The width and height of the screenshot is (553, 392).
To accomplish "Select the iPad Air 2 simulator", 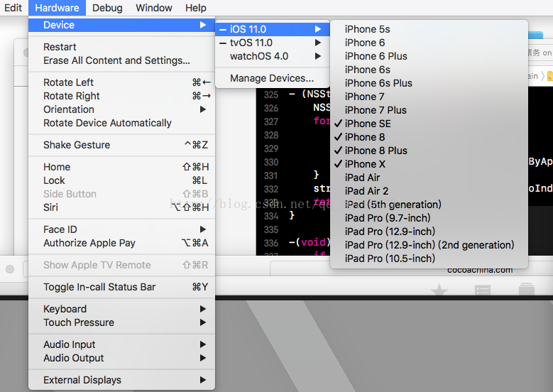I will (x=429, y=191).
